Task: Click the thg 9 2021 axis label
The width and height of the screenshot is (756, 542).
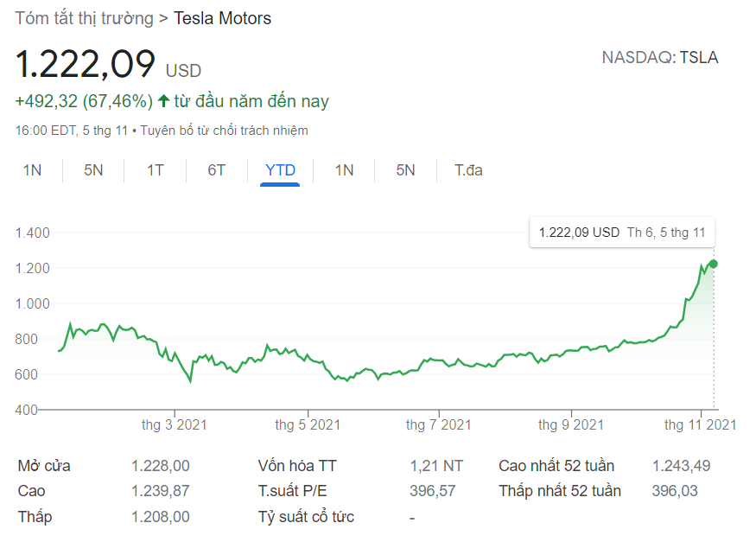Action: 571,424
